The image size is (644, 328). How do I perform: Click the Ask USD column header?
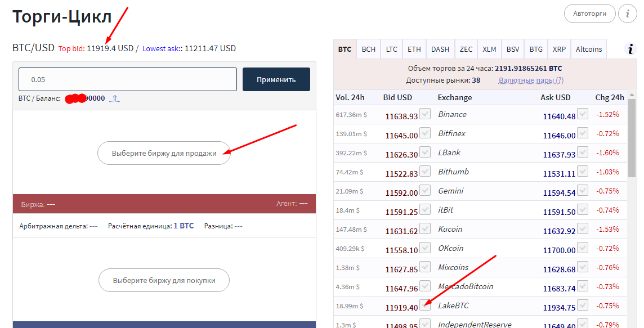555,97
